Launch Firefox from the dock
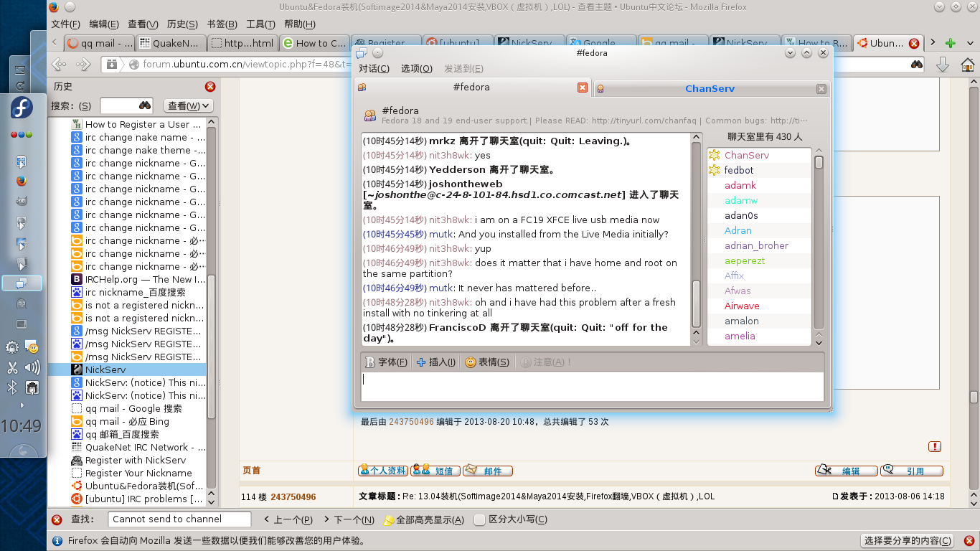The width and height of the screenshot is (980, 551). (21, 181)
